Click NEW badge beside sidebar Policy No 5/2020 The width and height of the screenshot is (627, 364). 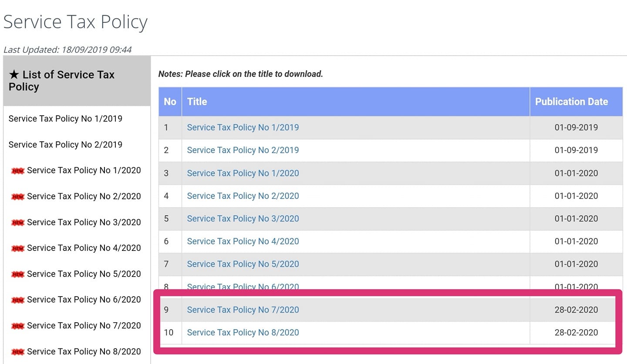[x=17, y=274]
